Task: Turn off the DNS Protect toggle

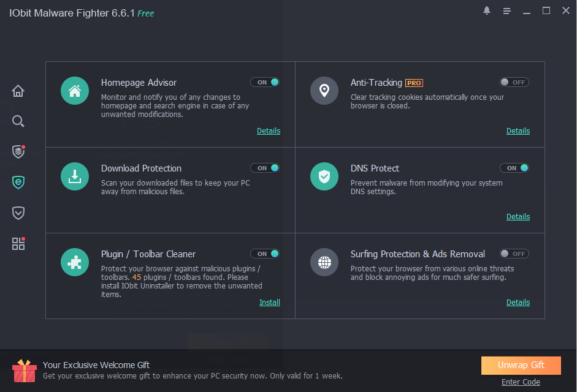Action: 514,168
